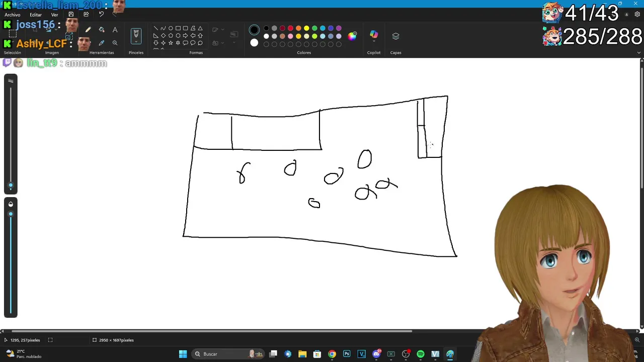Choose the Triangle shape
The width and height of the screenshot is (644, 362).
[x=200, y=28]
